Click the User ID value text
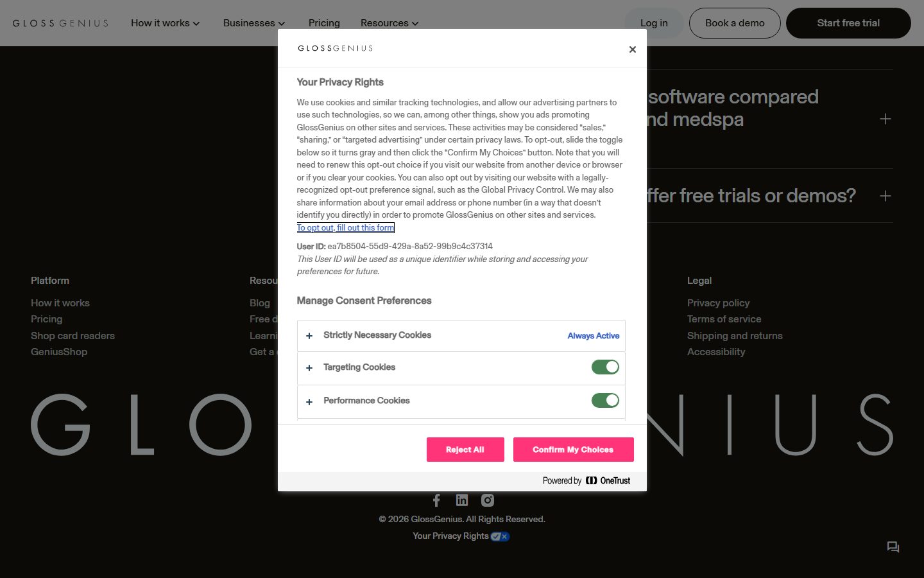The height and width of the screenshot is (578, 924). (410, 247)
